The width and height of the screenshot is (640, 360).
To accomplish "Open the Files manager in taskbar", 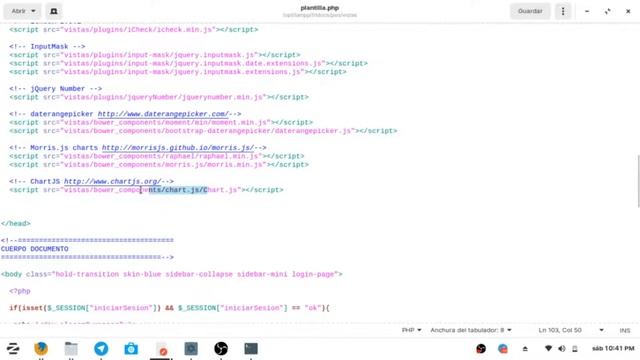I will pyautogui.click(x=71, y=349).
